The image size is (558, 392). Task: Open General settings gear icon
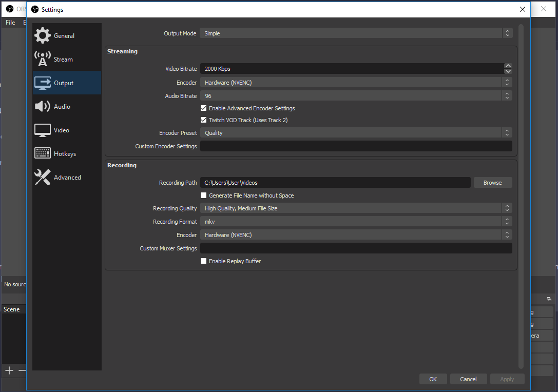click(x=42, y=35)
